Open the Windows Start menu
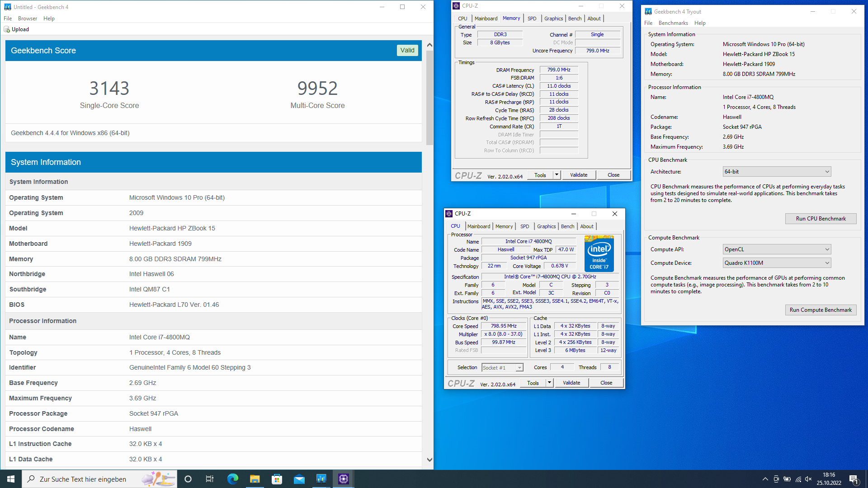The height and width of the screenshot is (488, 868). pyautogui.click(x=11, y=479)
